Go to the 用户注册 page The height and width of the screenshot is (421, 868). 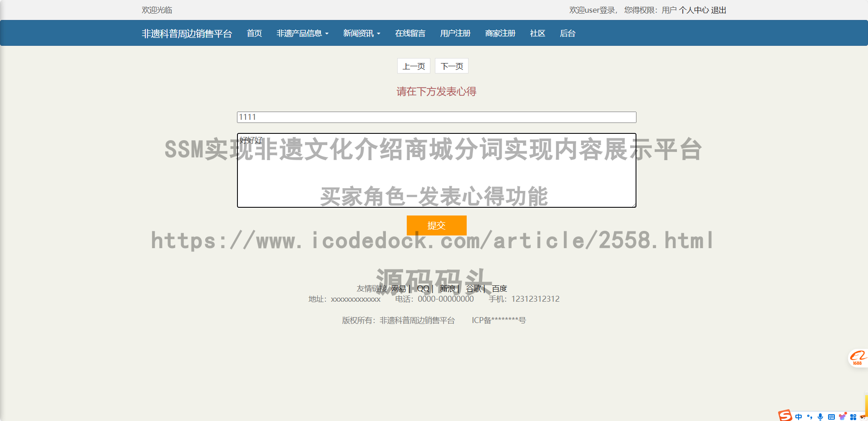point(455,33)
